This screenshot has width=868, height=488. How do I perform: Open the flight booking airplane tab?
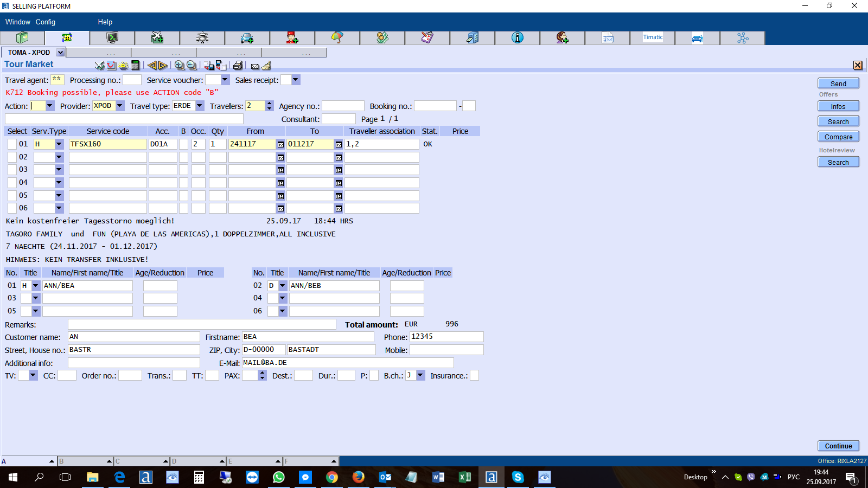coord(157,37)
